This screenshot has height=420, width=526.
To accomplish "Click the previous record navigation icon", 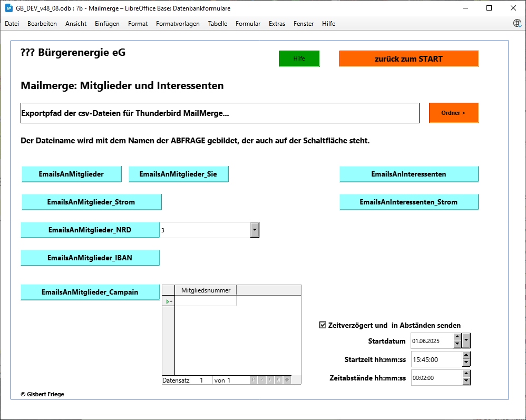I will tap(262, 380).
